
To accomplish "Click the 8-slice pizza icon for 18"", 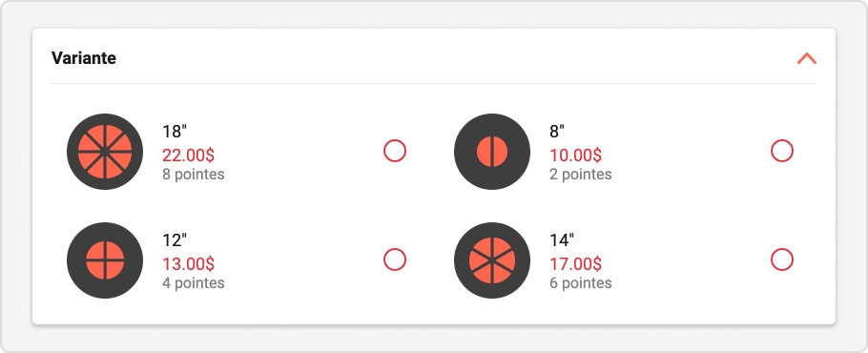I will click(x=105, y=152).
